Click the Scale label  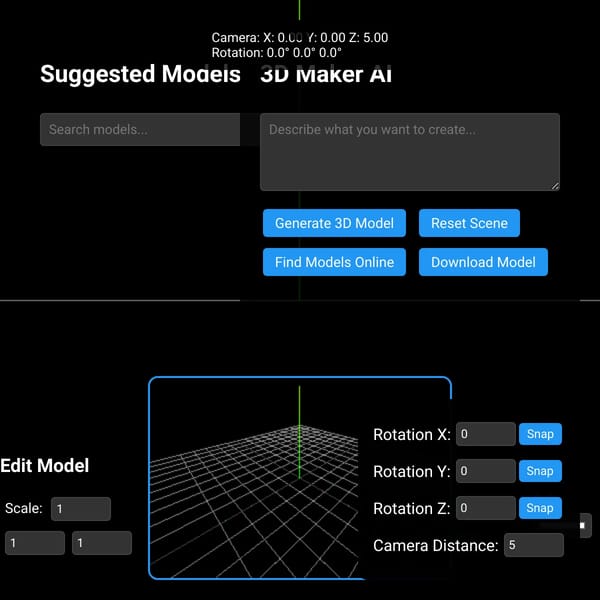[24, 509]
